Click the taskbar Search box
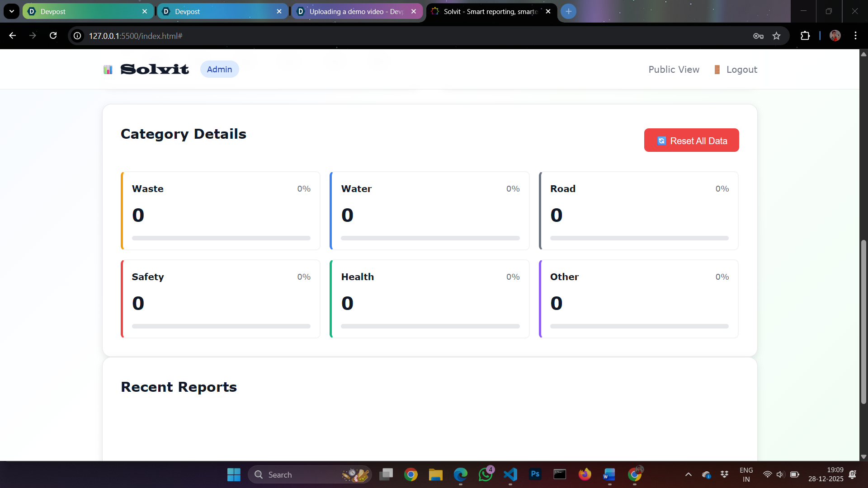The height and width of the screenshot is (488, 868). pos(310,474)
